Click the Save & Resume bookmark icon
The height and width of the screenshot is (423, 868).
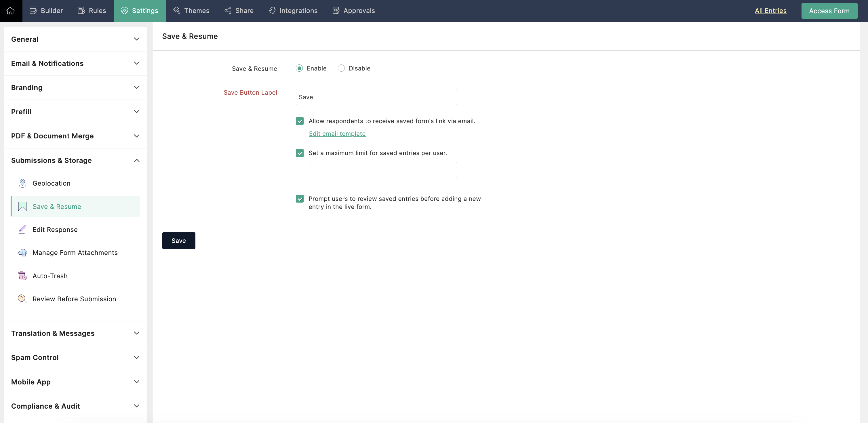(x=22, y=206)
